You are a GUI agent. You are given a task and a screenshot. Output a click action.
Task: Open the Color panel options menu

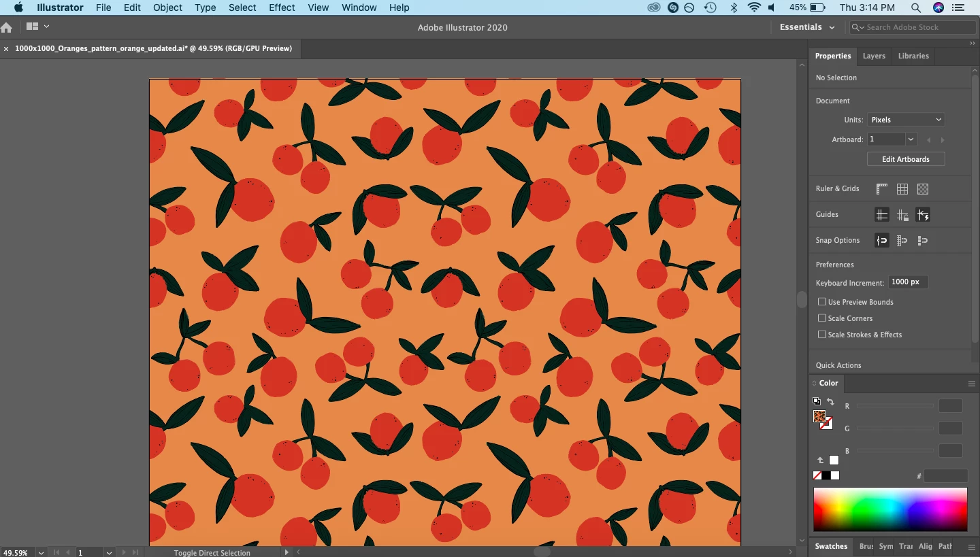click(972, 384)
